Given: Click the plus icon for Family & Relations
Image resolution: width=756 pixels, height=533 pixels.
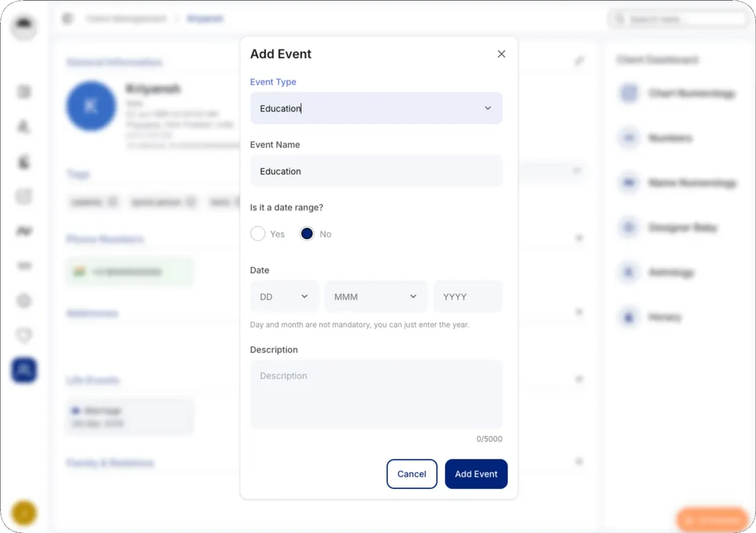Looking at the screenshot, I should (x=579, y=462).
